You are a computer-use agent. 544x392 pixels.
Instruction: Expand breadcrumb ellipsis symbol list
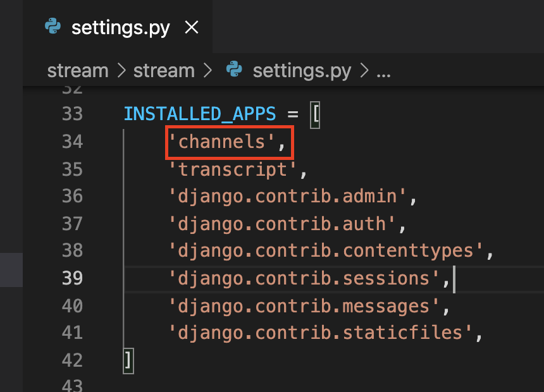[384, 73]
